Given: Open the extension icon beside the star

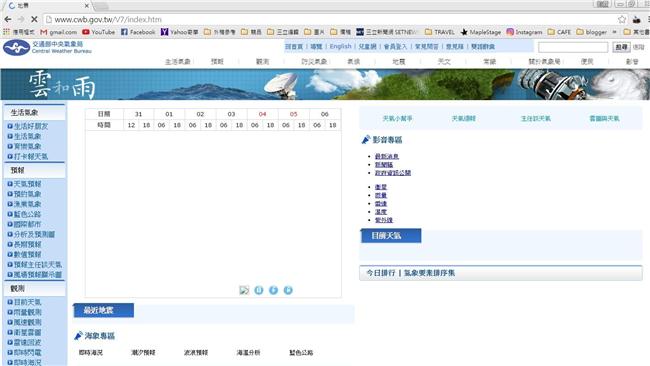Looking at the screenshot, I should click(x=636, y=19).
